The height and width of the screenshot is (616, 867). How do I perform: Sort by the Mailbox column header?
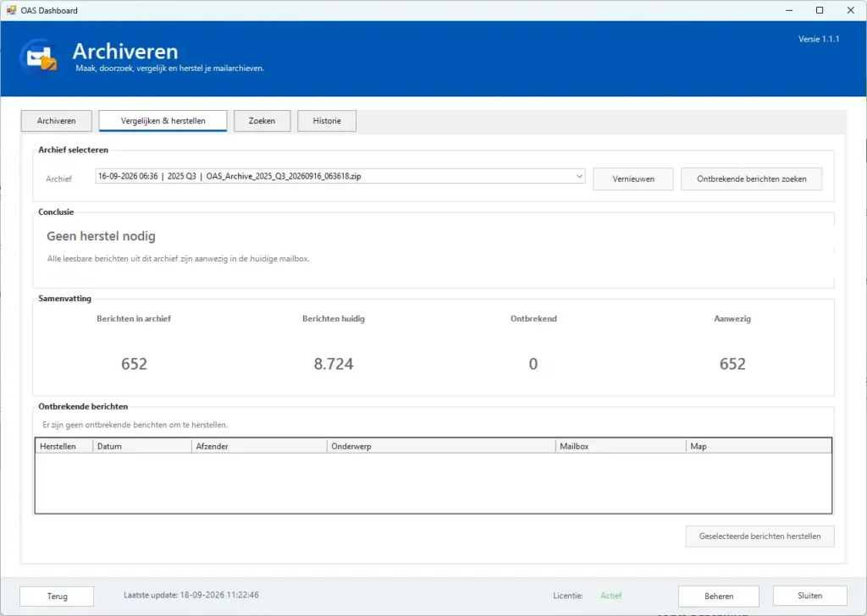pyautogui.click(x=621, y=446)
